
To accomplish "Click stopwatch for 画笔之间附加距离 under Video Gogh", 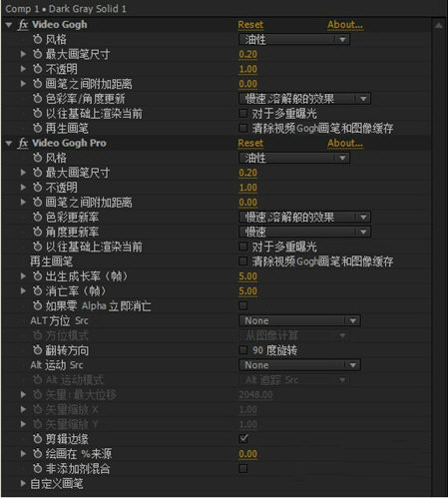I will (37, 84).
